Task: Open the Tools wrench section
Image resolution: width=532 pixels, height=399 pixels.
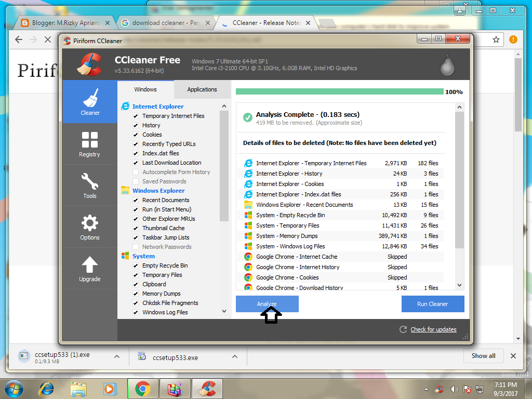Action: [90, 185]
